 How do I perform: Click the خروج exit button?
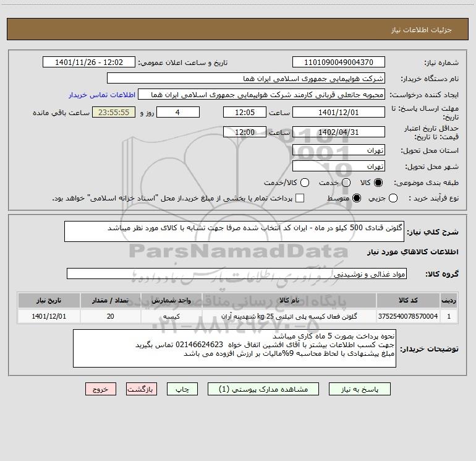(101, 389)
